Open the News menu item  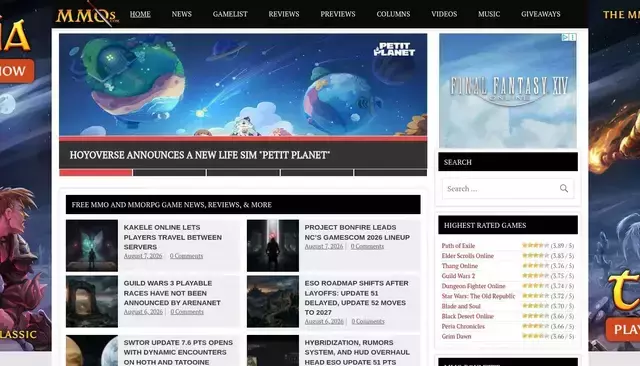[182, 14]
